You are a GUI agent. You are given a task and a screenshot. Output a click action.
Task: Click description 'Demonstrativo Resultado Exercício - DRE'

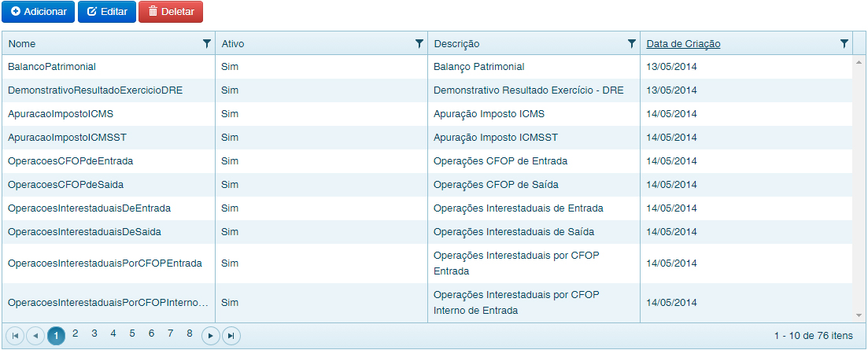pyautogui.click(x=529, y=90)
